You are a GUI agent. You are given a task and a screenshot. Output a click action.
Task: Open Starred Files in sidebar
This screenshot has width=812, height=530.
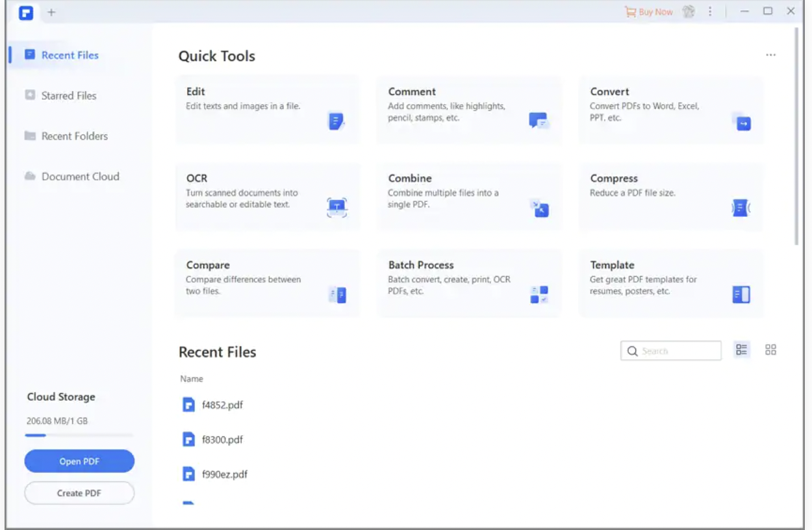coord(68,95)
